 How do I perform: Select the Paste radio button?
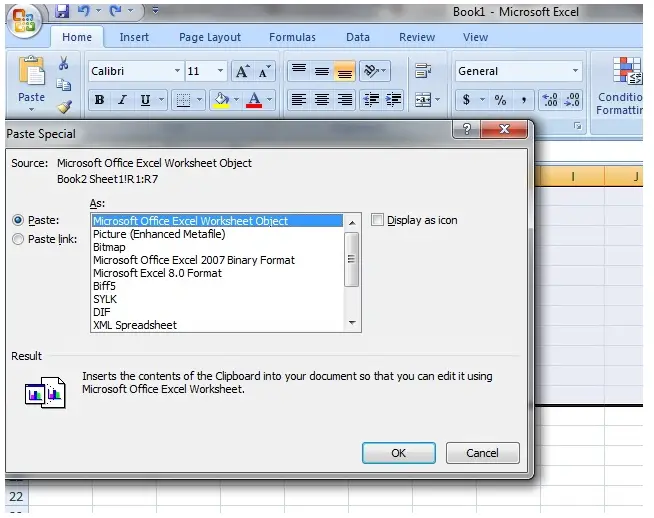18,220
